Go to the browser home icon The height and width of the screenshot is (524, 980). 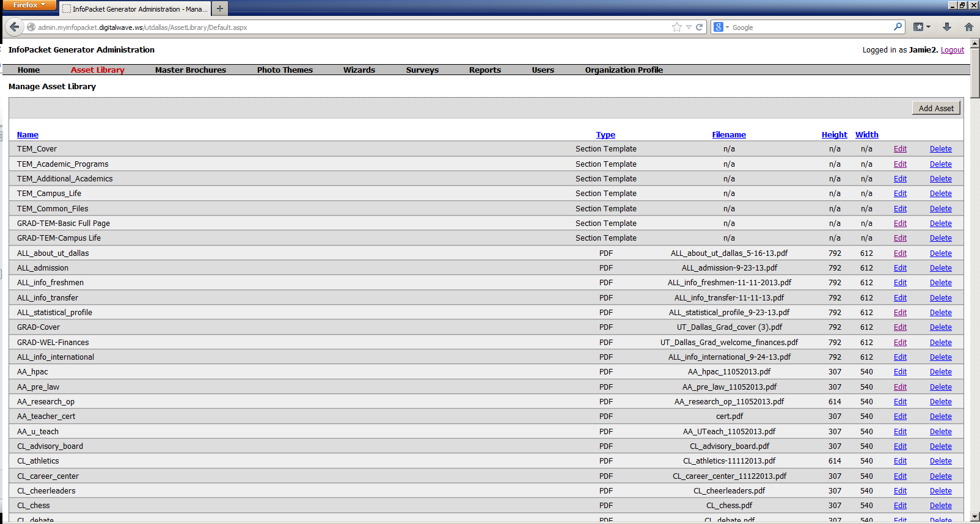[968, 27]
